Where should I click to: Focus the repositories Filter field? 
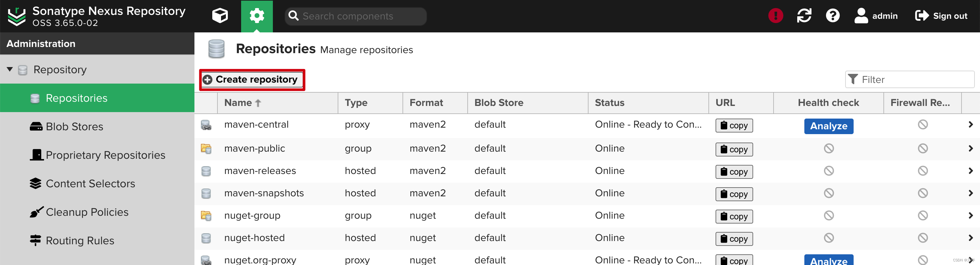tap(909, 79)
